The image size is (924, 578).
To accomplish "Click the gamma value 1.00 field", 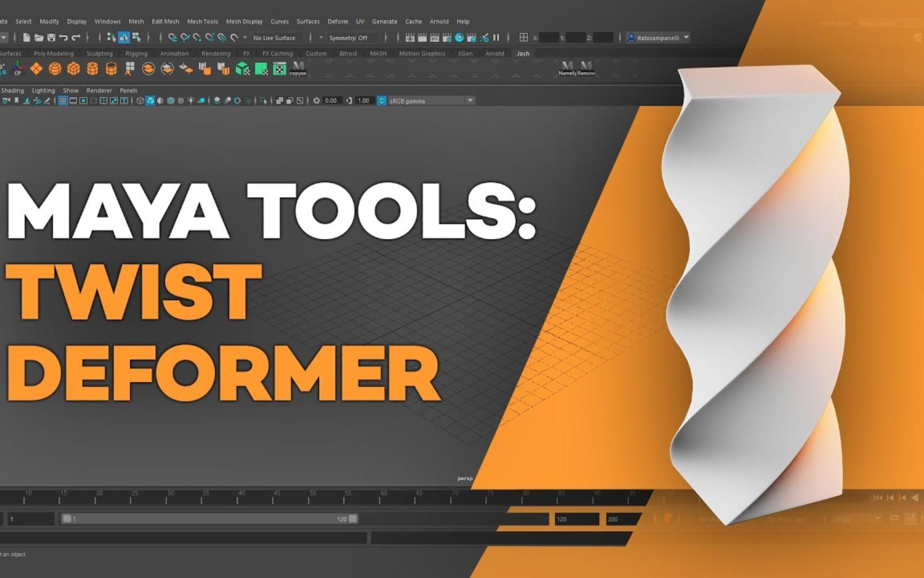I will pos(364,101).
